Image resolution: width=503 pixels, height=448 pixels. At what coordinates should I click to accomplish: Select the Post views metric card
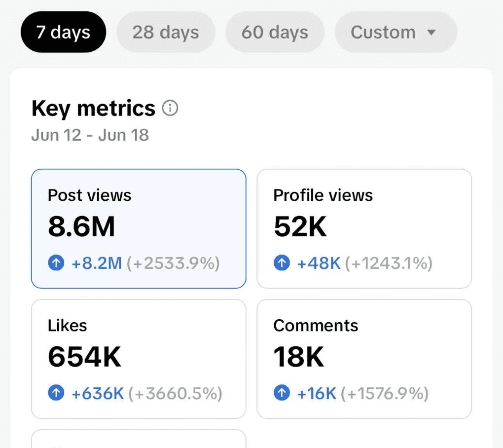(139, 228)
